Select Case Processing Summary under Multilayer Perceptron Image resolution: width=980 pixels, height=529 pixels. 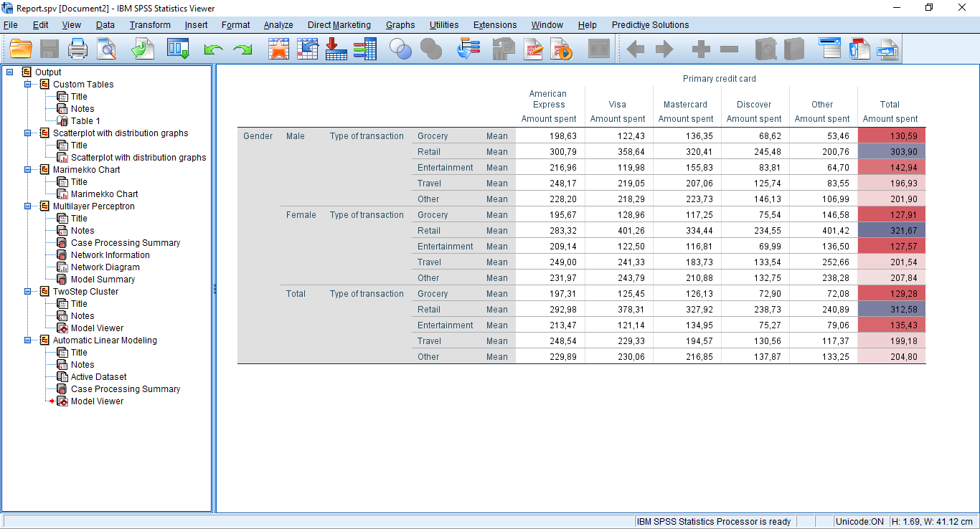tap(126, 242)
